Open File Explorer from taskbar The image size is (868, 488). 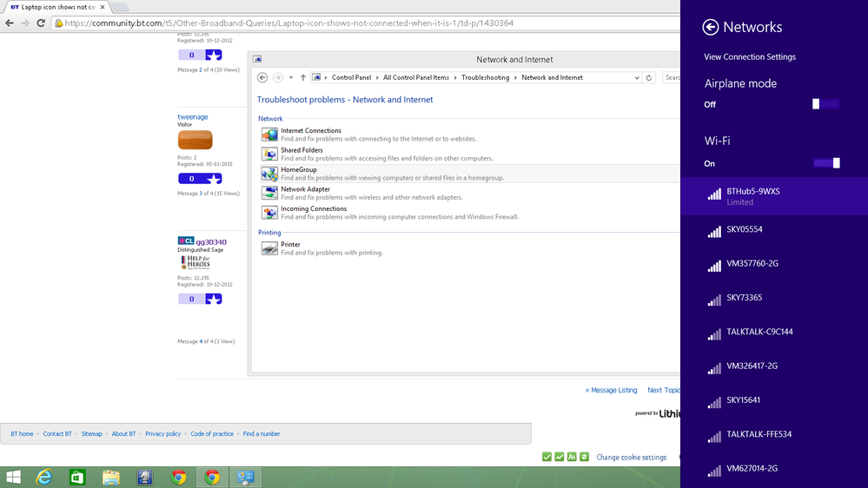coord(111,477)
